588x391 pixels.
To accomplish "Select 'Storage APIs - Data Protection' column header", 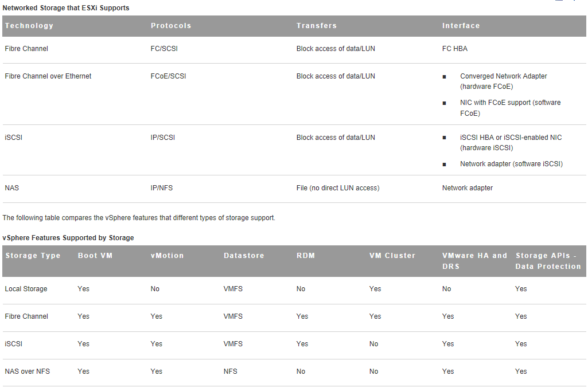I will click(548, 261).
